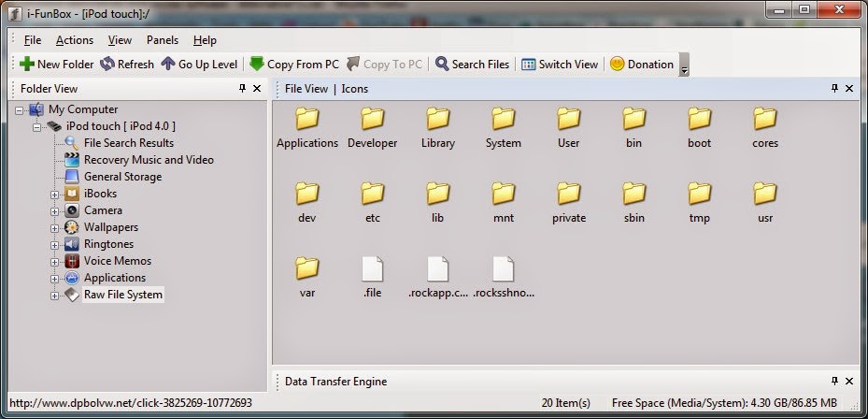Pin the Data Transfer Engine panel

(834, 381)
